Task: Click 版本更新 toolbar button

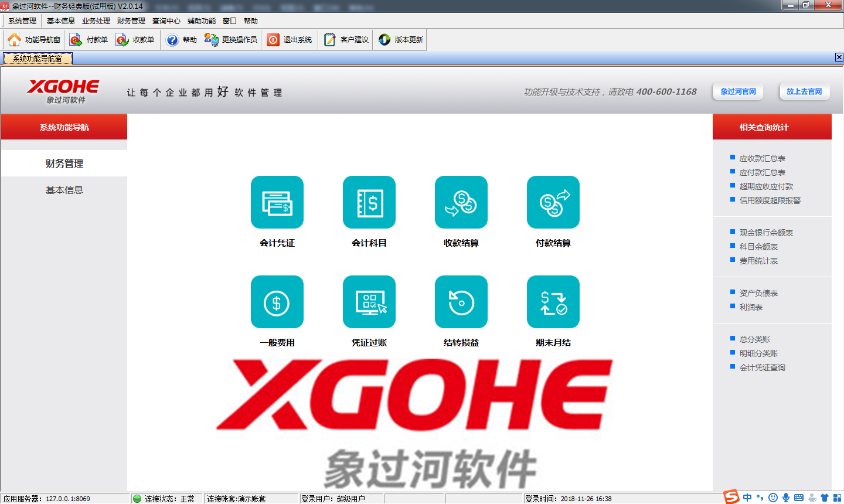Action: point(401,40)
